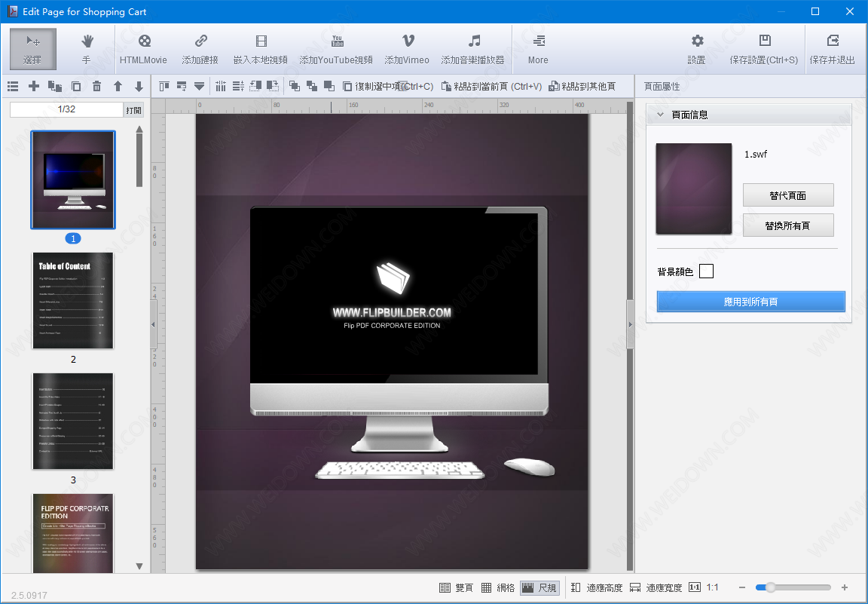Click the zoom slider handle
Image resolution: width=868 pixels, height=604 pixels.
click(x=770, y=587)
